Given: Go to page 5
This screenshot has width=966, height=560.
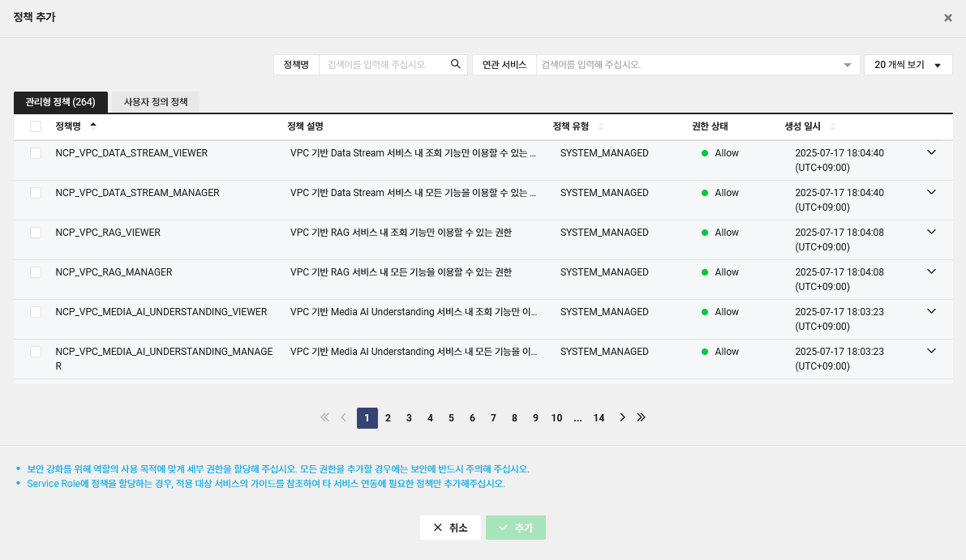Looking at the screenshot, I should pyautogui.click(x=451, y=418).
